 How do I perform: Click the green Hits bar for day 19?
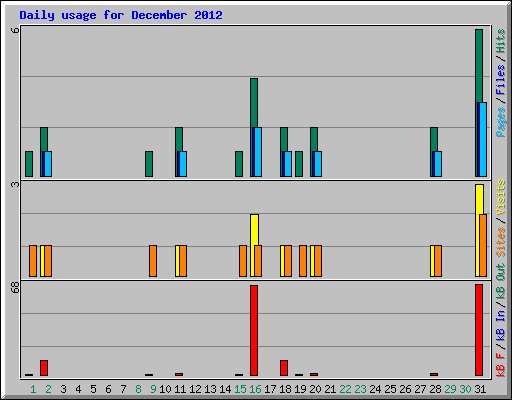pyautogui.click(x=299, y=164)
